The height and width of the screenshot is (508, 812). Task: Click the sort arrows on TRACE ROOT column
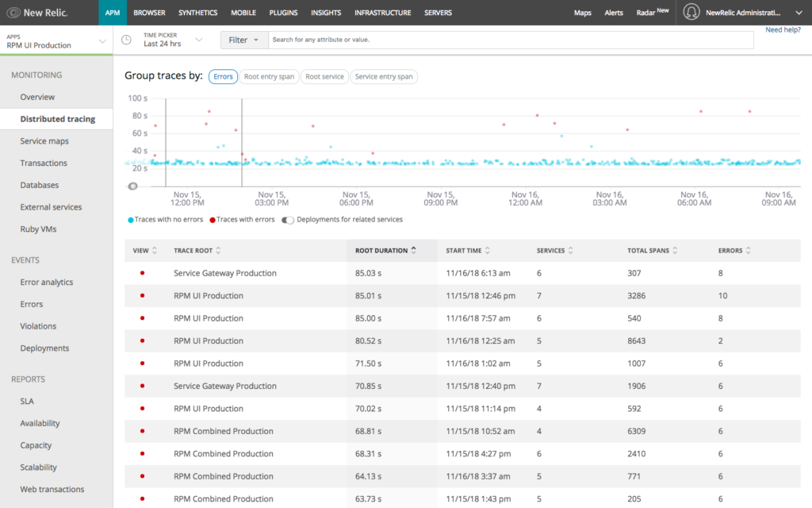218,250
